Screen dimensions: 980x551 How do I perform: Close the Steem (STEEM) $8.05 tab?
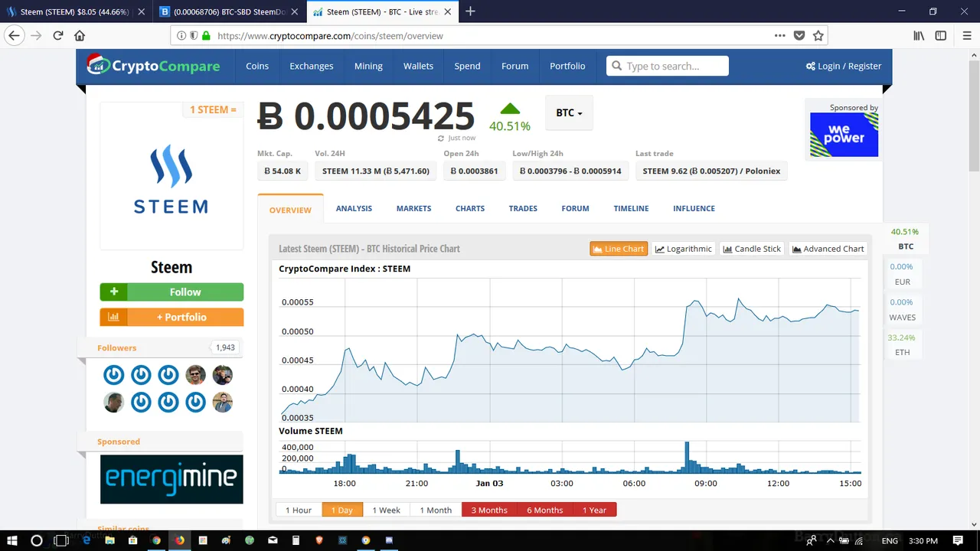click(x=142, y=11)
